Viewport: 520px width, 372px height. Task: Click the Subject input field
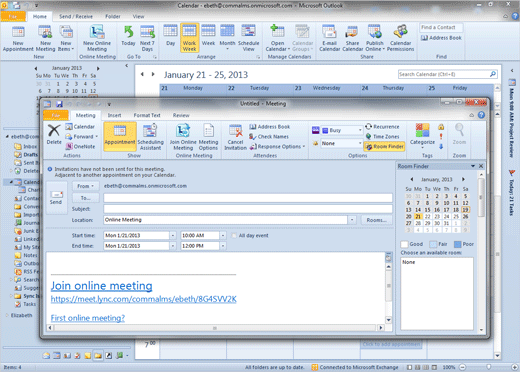coord(248,209)
